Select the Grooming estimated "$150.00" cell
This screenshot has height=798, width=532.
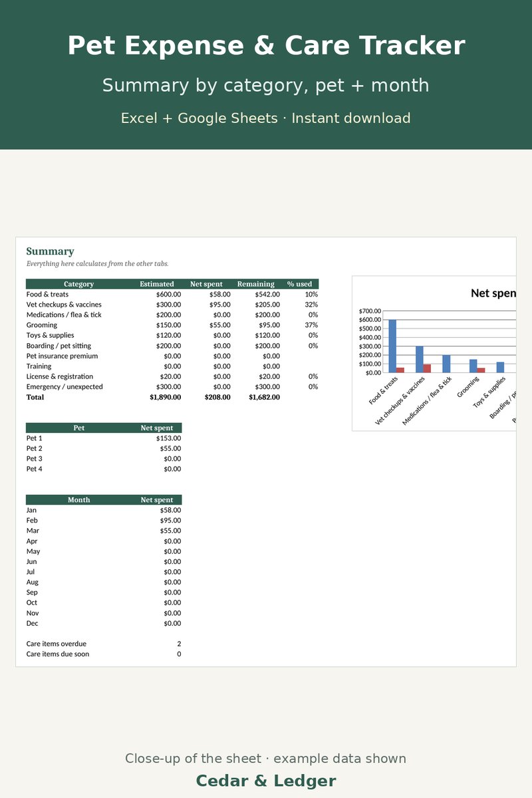click(x=168, y=325)
